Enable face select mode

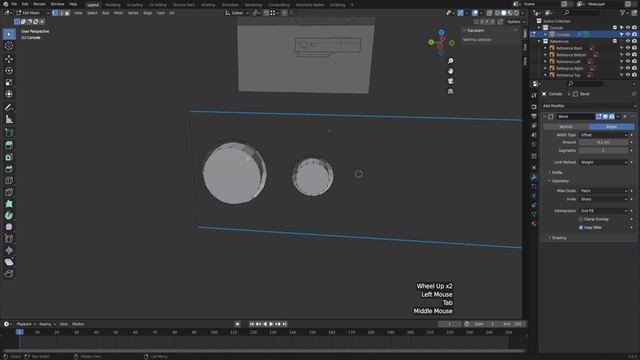tap(67, 13)
